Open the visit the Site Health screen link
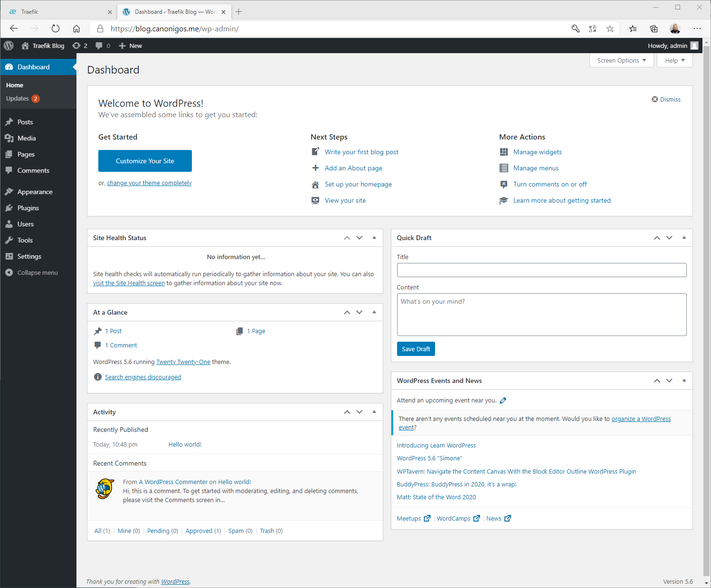The height and width of the screenshot is (588, 711). (129, 283)
